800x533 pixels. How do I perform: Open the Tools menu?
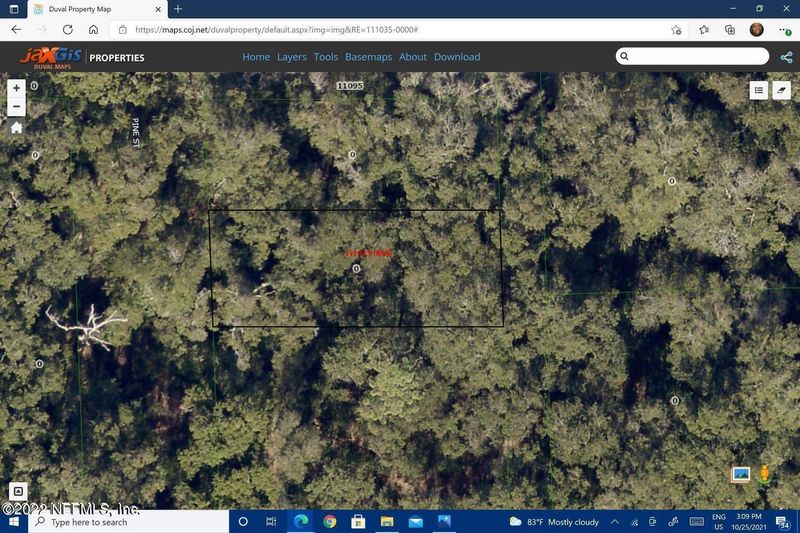click(x=326, y=57)
